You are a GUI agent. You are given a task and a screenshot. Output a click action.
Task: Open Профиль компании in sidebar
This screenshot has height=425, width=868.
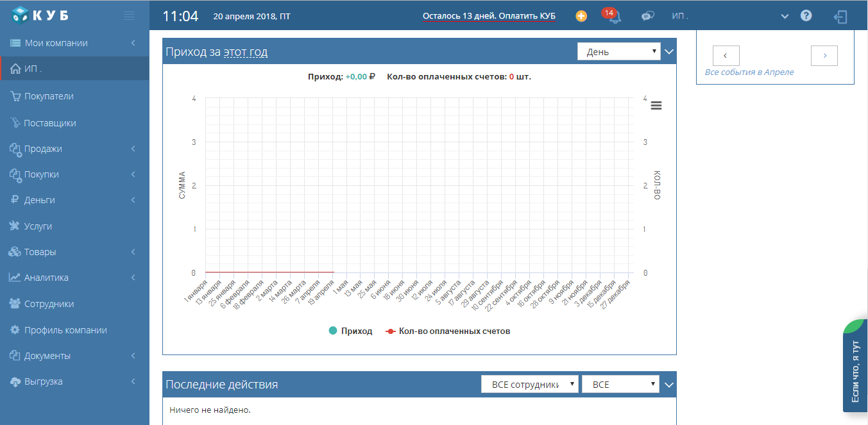pos(65,330)
